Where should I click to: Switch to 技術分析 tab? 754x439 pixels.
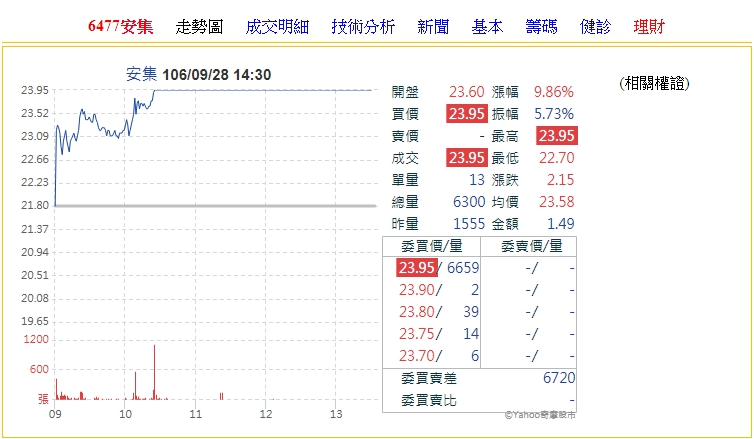point(363,26)
